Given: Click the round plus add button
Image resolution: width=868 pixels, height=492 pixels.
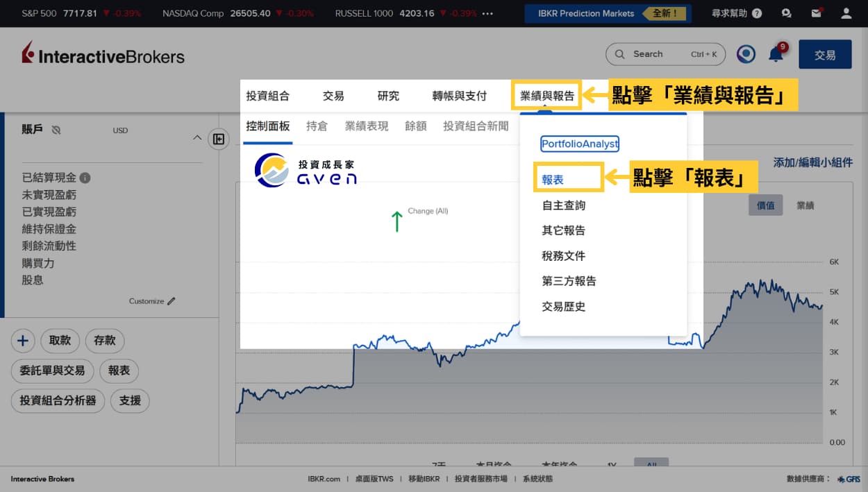Looking at the screenshot, I should click(x=23, y=340).
